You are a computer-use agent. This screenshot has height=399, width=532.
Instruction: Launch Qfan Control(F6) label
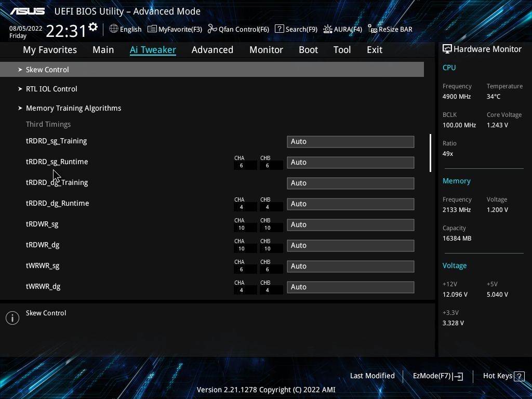(244, 30)
